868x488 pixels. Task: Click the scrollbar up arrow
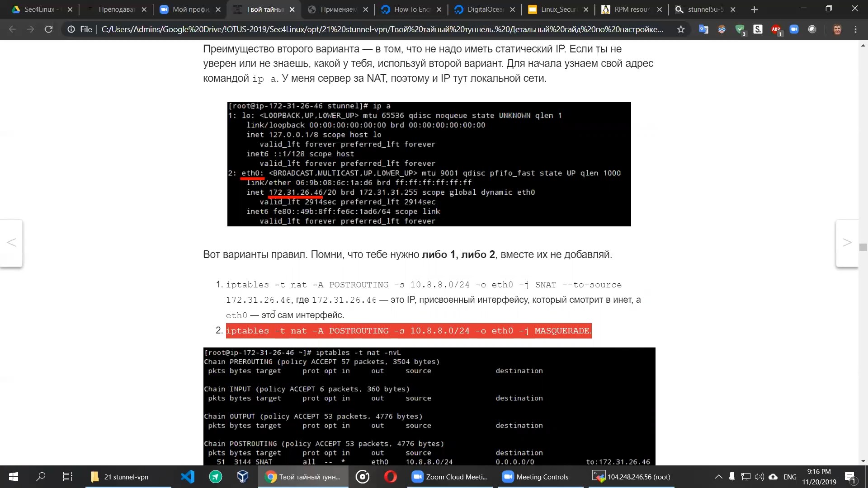863,45
